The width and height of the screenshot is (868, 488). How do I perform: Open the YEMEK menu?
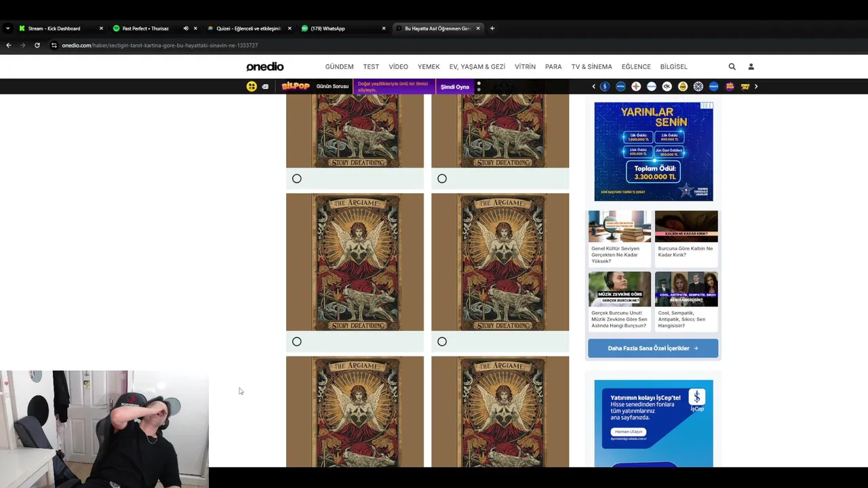pos(429,66)
